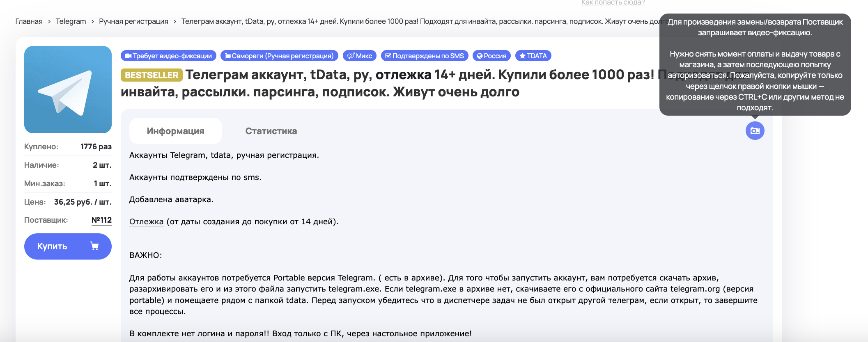Click the video-fixation tooltip text

pyautogui.click(x=755, y=64)
